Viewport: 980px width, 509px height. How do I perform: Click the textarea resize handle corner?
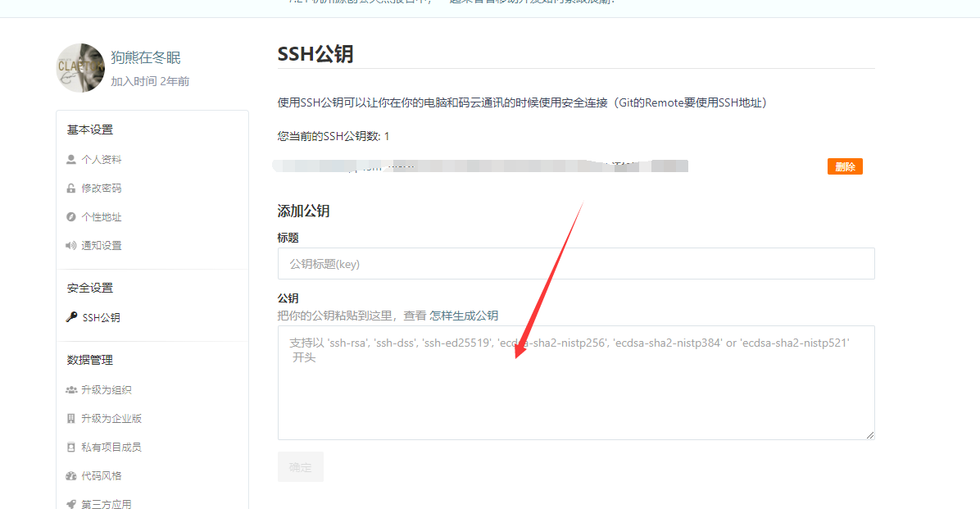(x=870, y=434)
